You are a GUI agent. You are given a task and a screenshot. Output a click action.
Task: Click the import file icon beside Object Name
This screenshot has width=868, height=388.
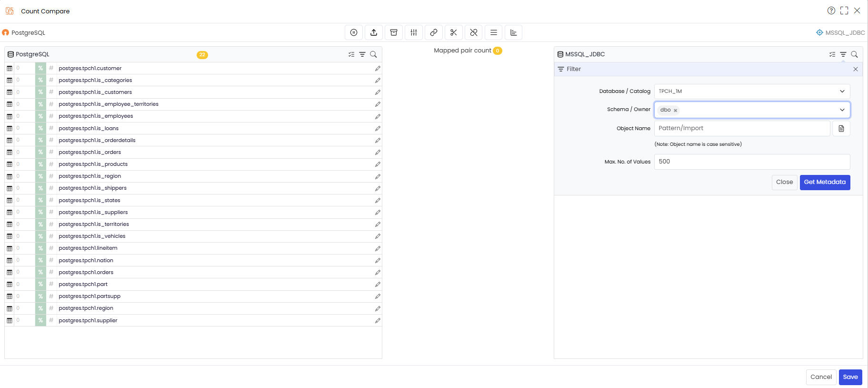[841, 128]
